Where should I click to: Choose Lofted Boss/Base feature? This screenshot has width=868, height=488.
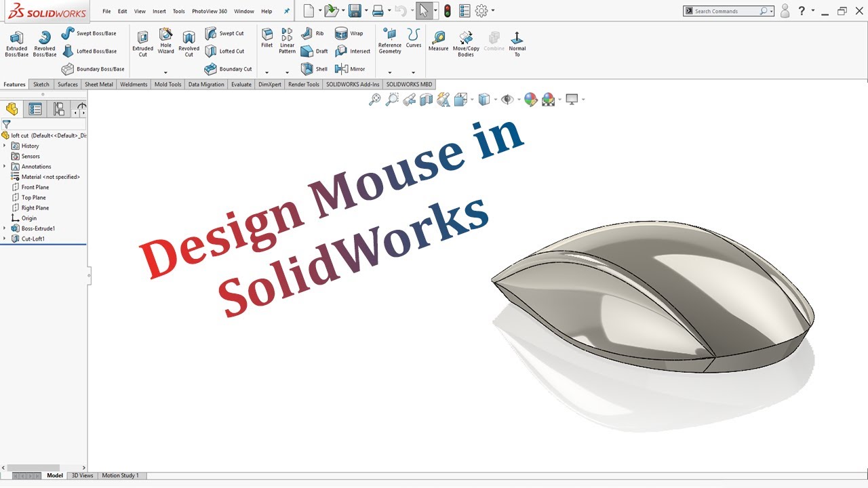click(x=89, y=51)
